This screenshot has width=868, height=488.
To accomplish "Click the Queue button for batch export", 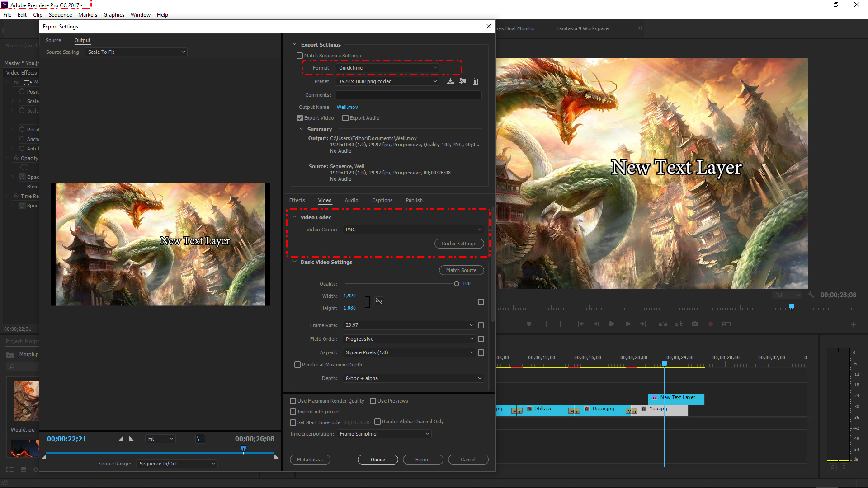I will coord(377,459).
